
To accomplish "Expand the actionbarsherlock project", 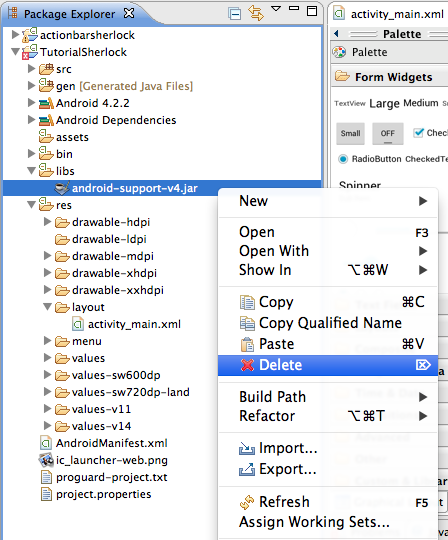I will 15,34.
